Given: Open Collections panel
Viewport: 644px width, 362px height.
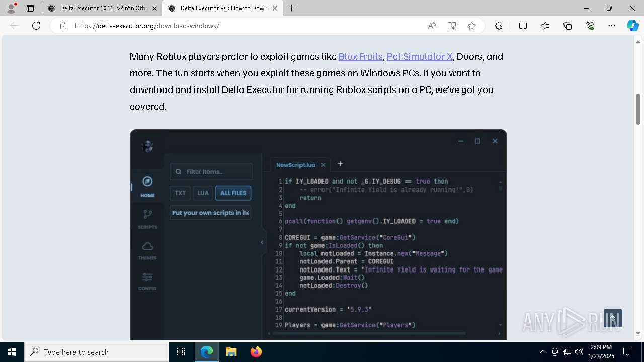Looking at the screenshot, I should coord(568,26).
